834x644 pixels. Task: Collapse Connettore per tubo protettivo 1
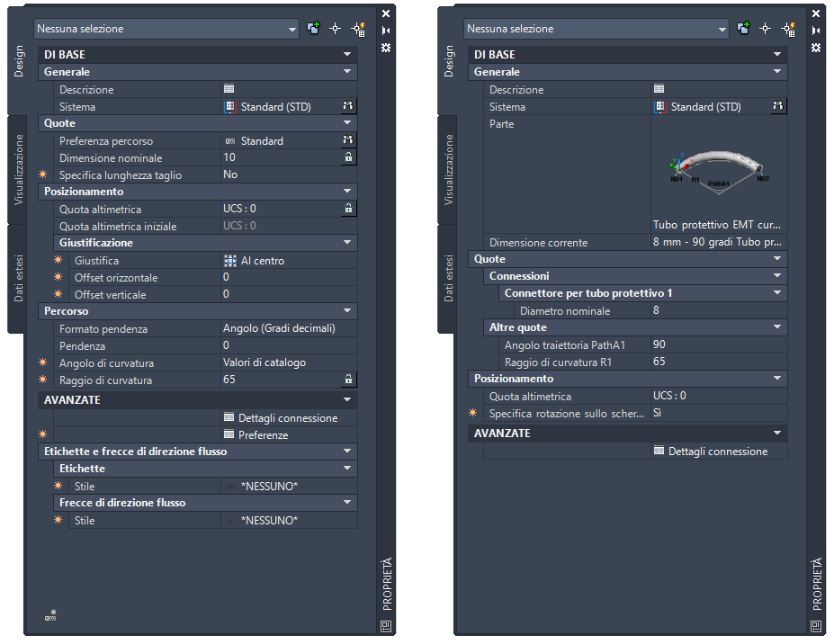coord(777,293)
